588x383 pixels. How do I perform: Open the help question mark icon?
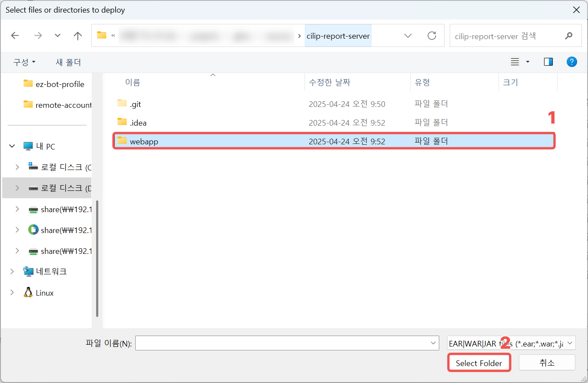[572, 62]
